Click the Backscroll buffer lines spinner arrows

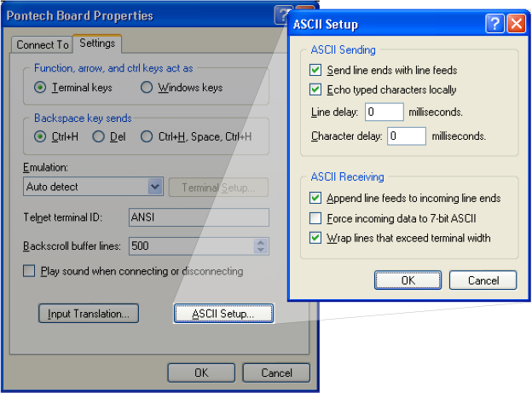[261, 246]
